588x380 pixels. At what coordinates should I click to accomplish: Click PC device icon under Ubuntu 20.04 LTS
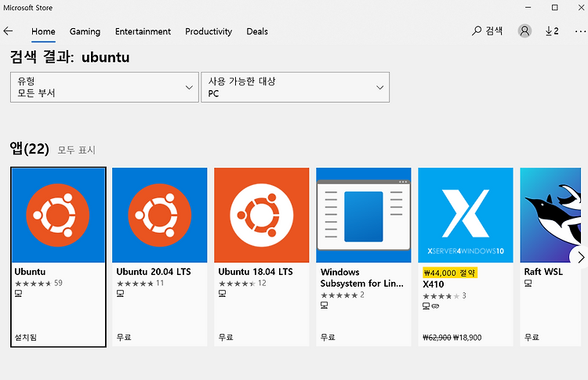tap(121, 294)
